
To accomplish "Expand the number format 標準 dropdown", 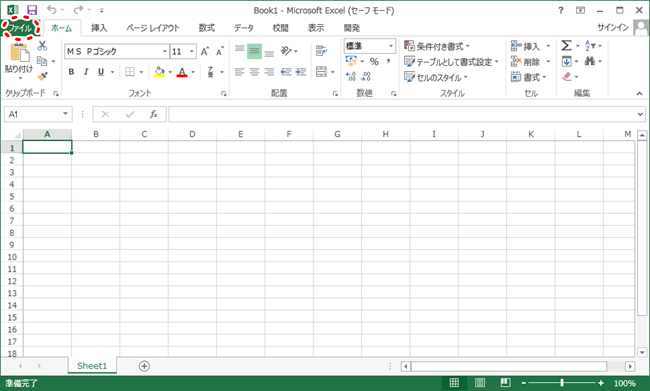I will (390, 46).
